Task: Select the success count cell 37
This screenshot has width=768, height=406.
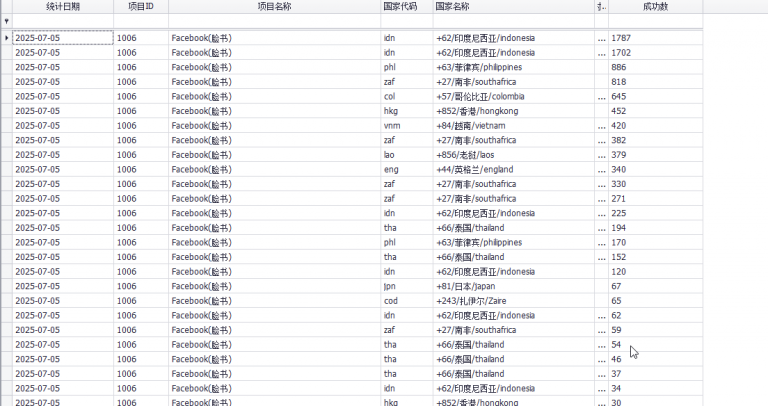Action: point(656,374)
